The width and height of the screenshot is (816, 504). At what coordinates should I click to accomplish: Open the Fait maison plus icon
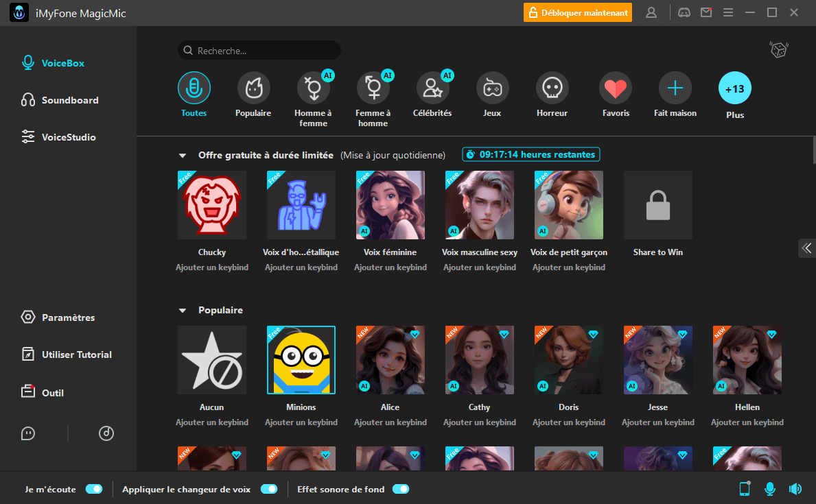point(675,88)
